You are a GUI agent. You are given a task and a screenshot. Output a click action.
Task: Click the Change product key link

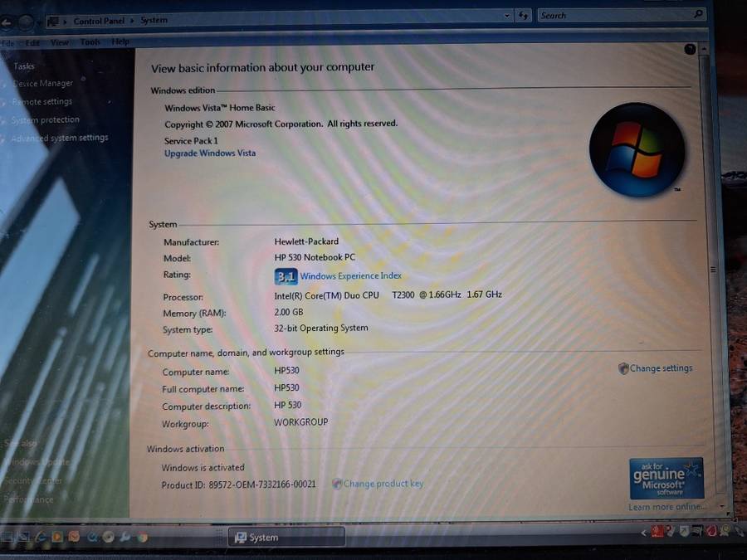point(383,484)
